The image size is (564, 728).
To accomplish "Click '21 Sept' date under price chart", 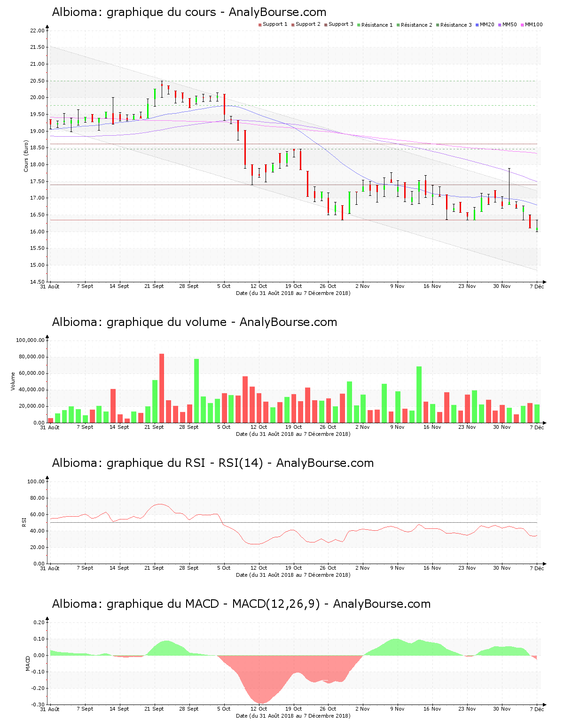I will 154,286.
